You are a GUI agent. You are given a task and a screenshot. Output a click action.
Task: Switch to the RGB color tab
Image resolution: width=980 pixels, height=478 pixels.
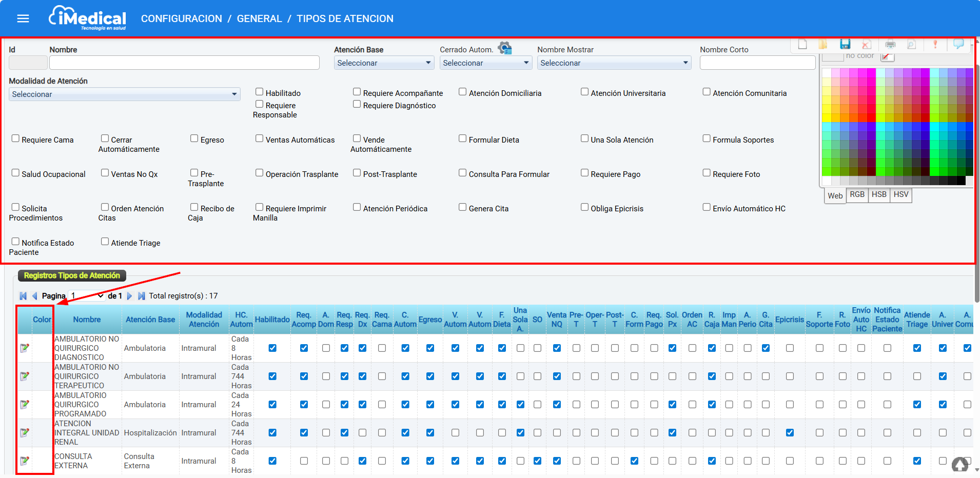pos(857,194)
